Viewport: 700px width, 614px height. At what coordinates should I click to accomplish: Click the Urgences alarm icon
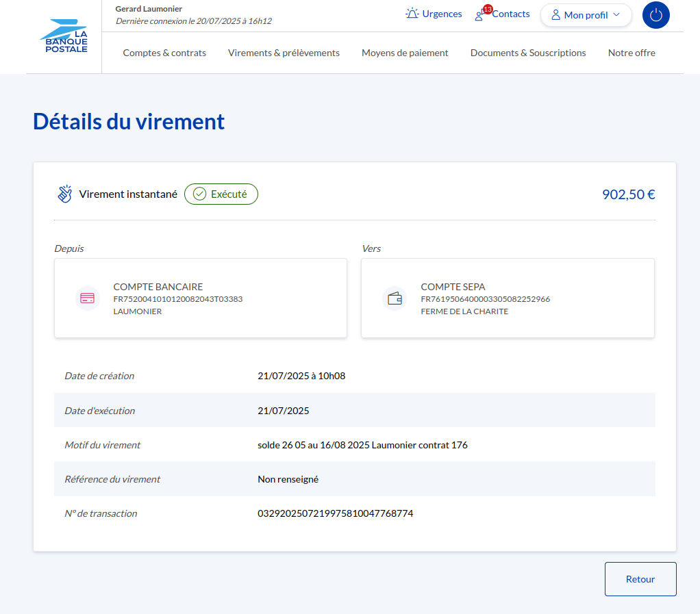click(412, 14)
